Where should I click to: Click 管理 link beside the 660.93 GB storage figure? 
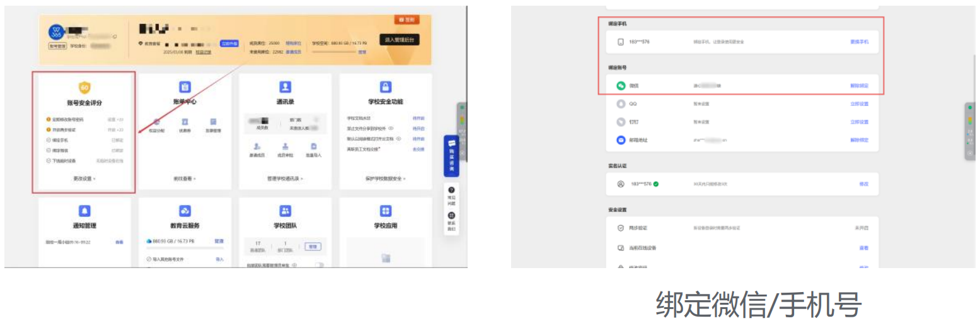tap(219, 241)
